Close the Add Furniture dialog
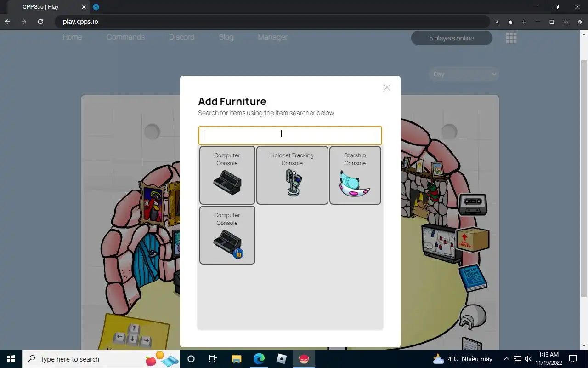 387,87
